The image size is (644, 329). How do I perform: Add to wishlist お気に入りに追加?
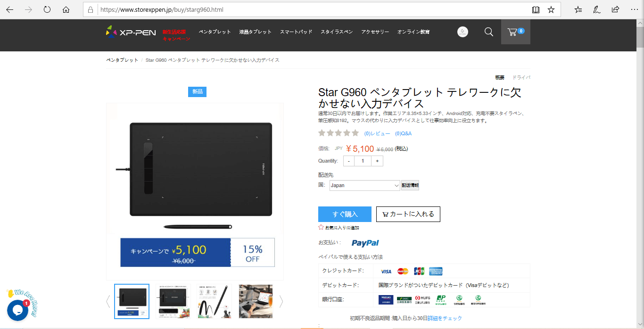point(339,228)
